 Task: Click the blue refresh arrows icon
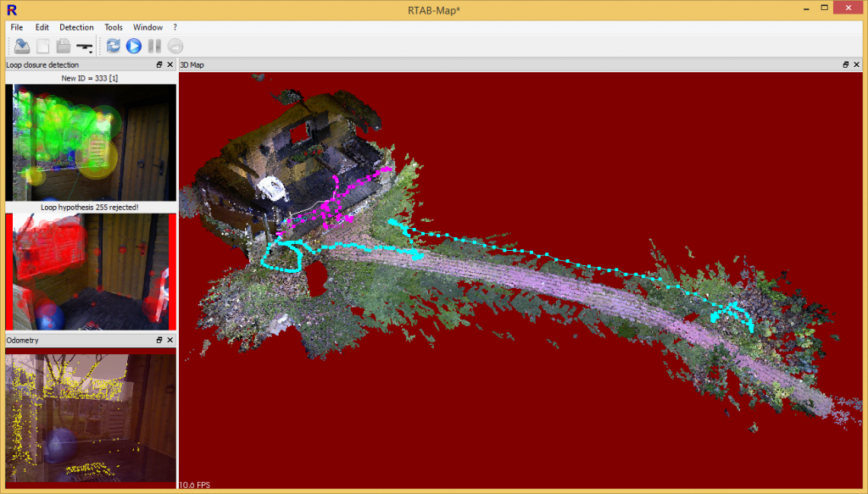(x=113, y=46)
